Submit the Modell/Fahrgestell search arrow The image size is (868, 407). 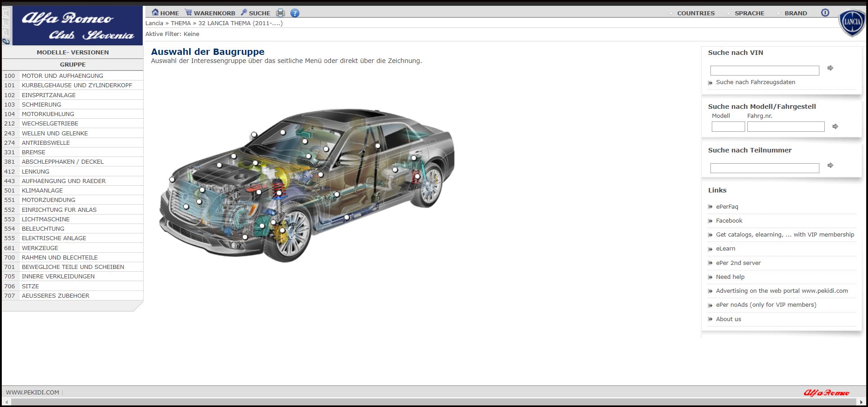coord(835,127)
